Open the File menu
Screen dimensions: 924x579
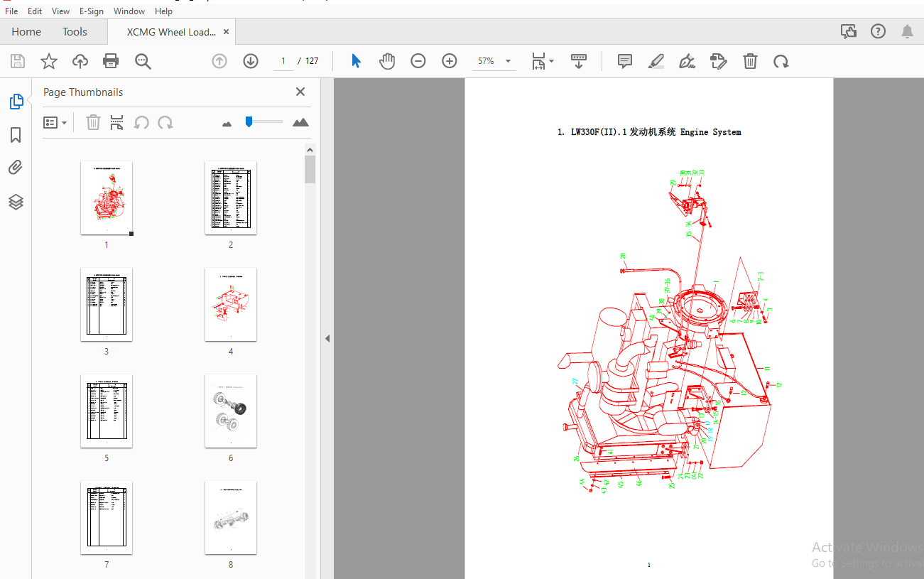point(11,11)
